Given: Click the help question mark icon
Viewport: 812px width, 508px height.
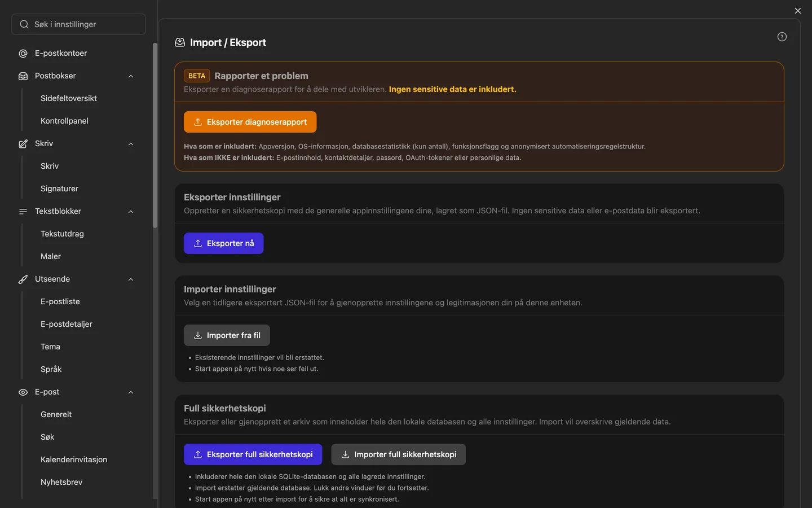Looking at the screenshot, I should point(782,37).
